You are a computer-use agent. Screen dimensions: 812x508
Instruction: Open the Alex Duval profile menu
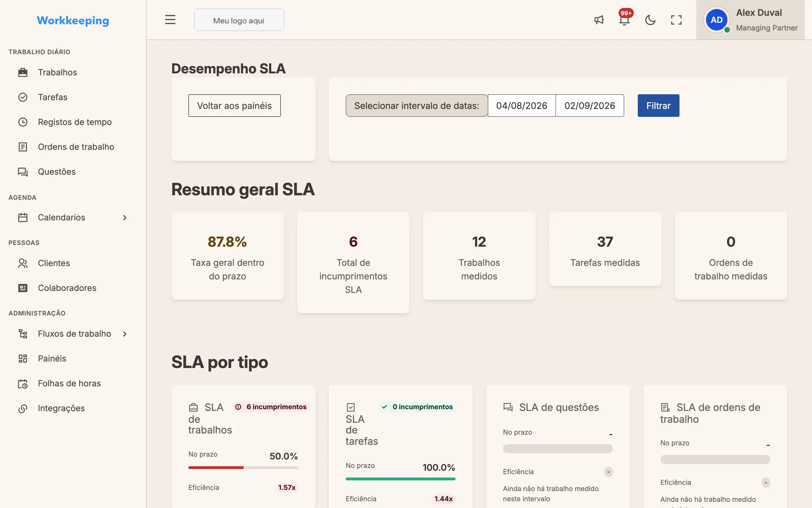click(750, 20)
